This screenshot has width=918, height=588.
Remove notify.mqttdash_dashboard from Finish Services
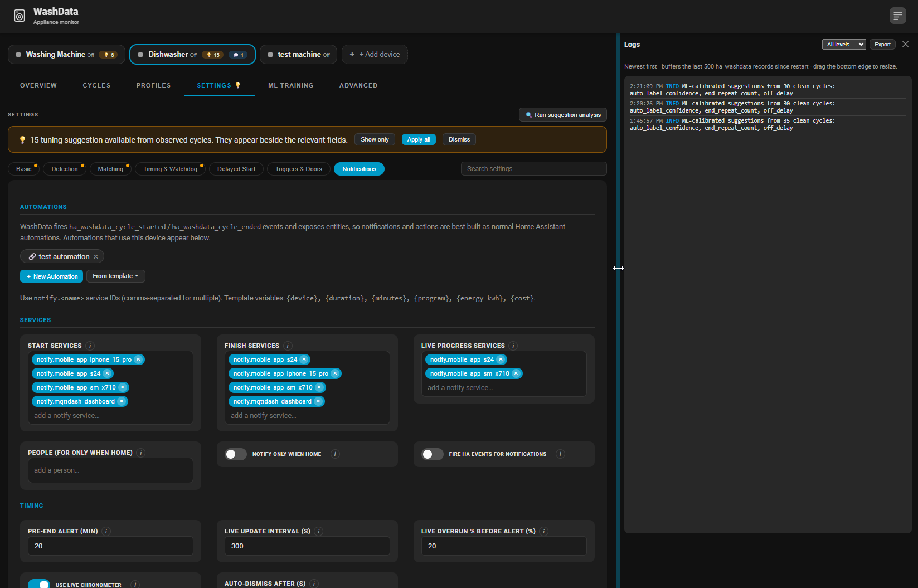(x=318, y=401)
